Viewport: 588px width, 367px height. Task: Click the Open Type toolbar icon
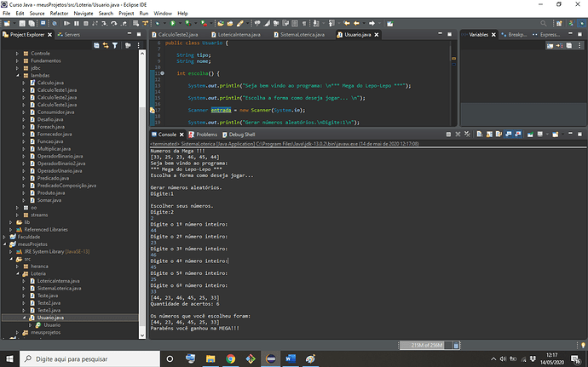pos(221,24)
